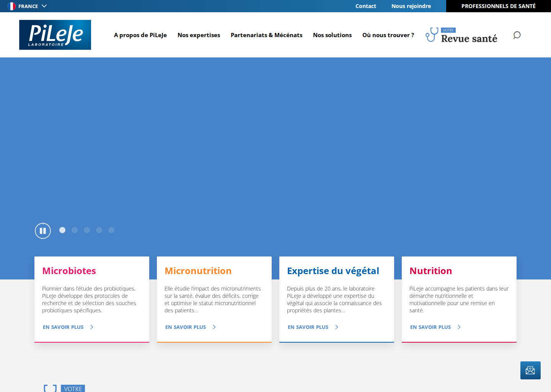Click the arrow beside Nutrition En savoir plus
551x392 pixels.
pos(459,327)
